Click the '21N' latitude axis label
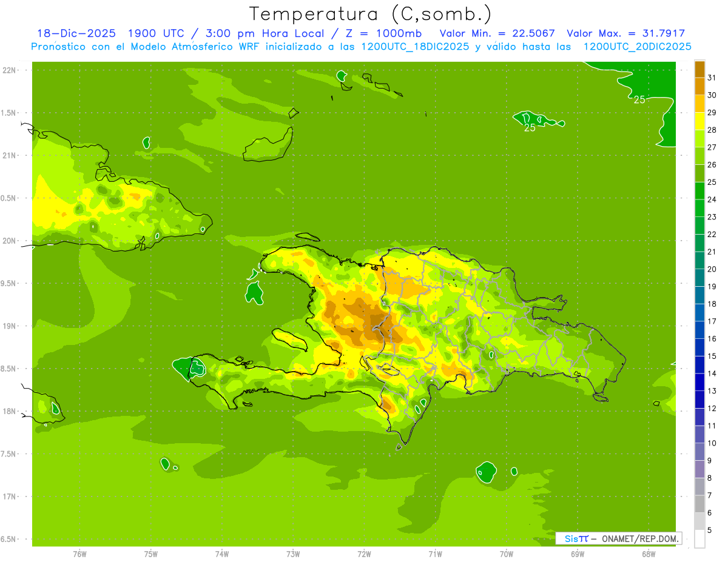Viewport: 728px width, 562px height. 10,155
